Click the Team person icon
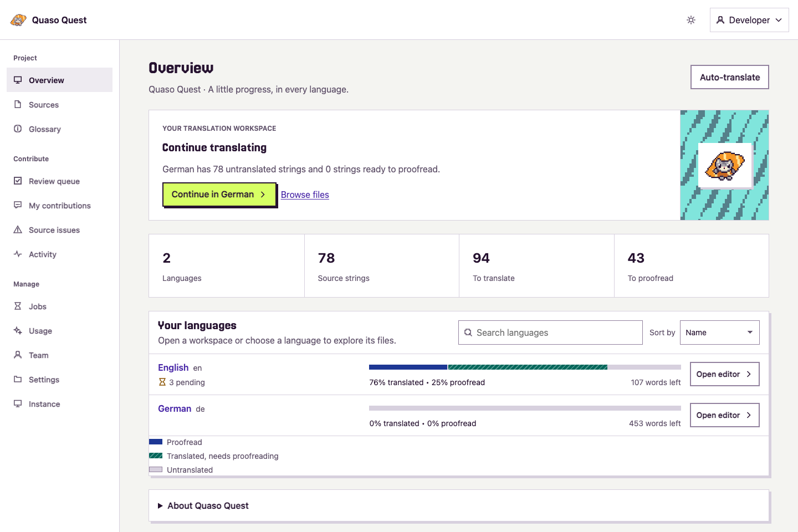 [18, 355]
